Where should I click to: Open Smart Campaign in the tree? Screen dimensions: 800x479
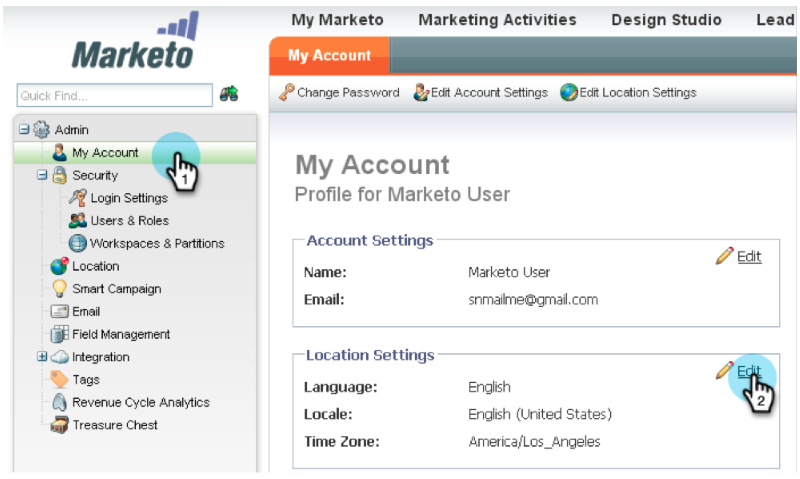click(x=117, y=289)
